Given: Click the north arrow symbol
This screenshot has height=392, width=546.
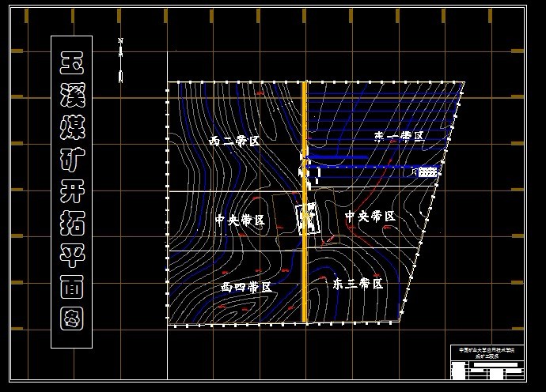Looking at the screenshot, I should 121,60.
